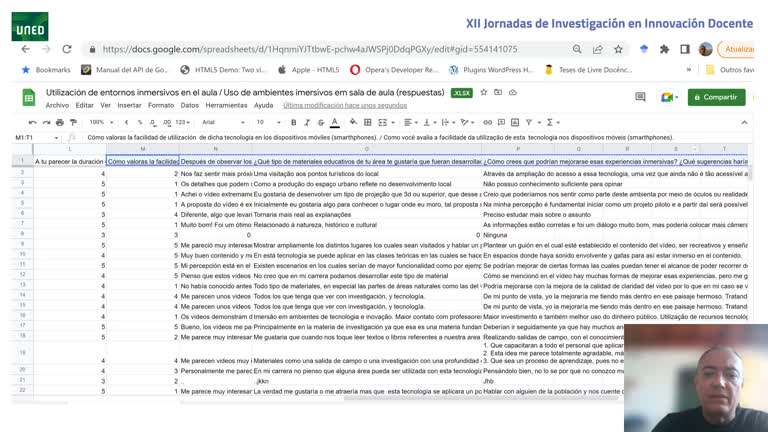Open the Name box dropdown showing M1:T1
Image resolution: width=768 pixels, height=432 pixels.
pyautogui.click(x=56, y=138)
